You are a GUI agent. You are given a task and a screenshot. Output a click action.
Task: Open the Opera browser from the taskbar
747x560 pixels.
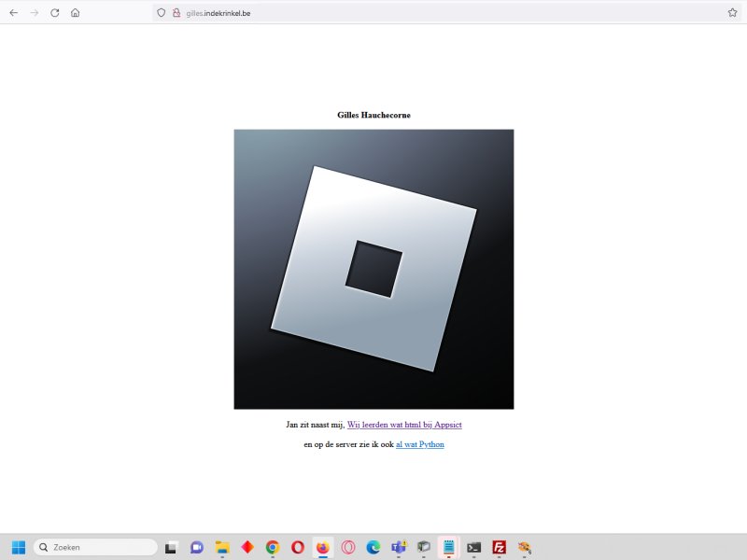[x=298, y=547]
